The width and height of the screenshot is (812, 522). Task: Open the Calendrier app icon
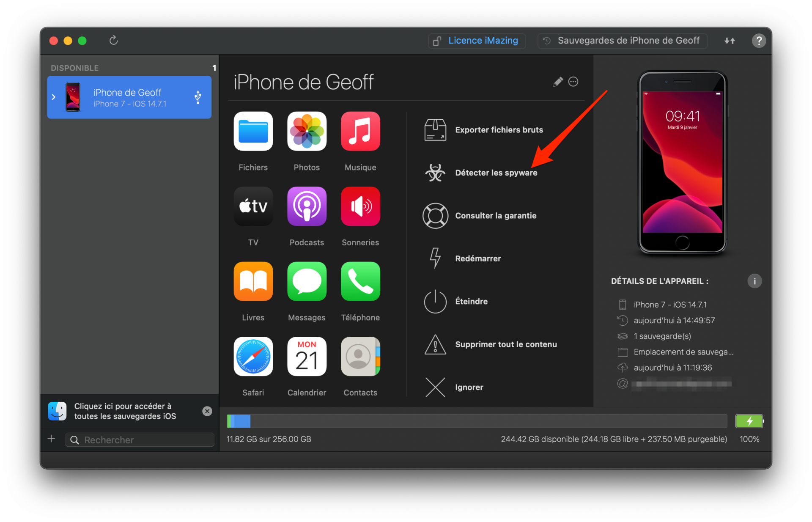pyautogui.click(x=307, y=356)
